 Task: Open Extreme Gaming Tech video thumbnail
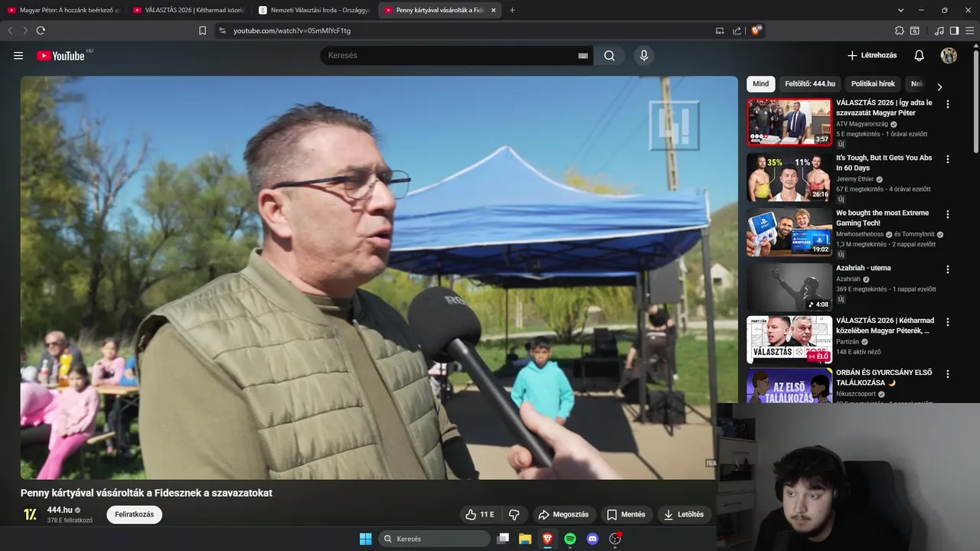pos(789,232)
